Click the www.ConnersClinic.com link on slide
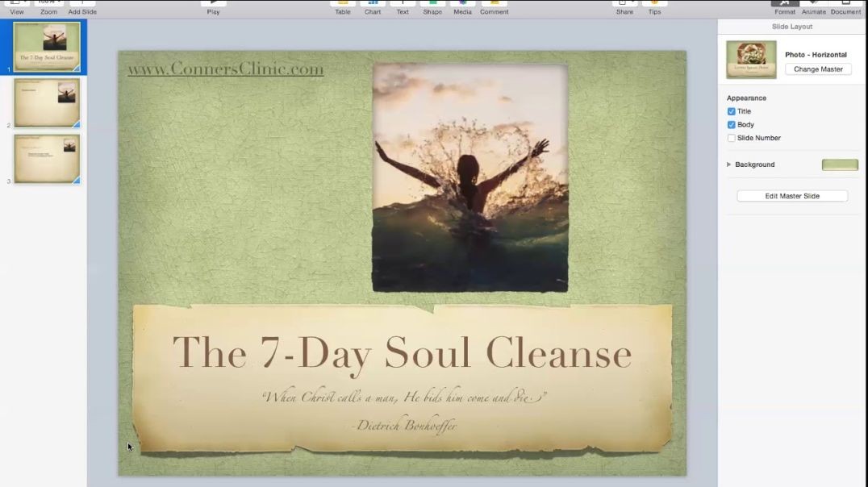This screenshot has width=868, height=487. pyautogui.click(x=226, y=69)
